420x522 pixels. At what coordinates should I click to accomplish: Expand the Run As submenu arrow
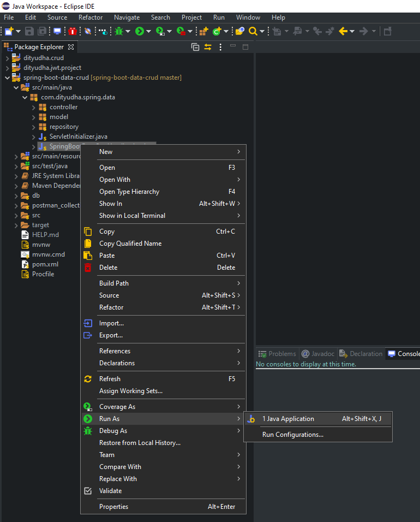pos(240,418)
